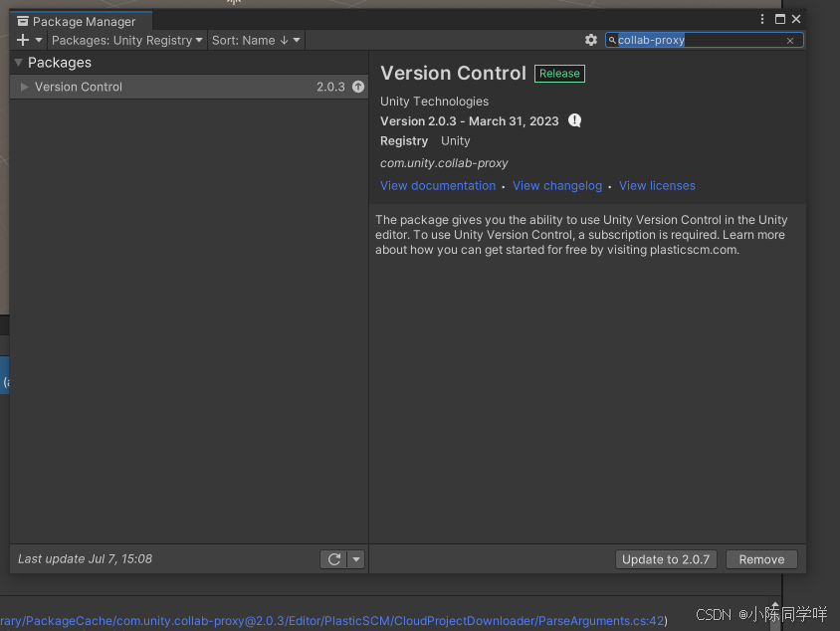The height and width of the screenshot is (631, 840).
Task: Click the add package plus icon
Action: click(23, 40)
